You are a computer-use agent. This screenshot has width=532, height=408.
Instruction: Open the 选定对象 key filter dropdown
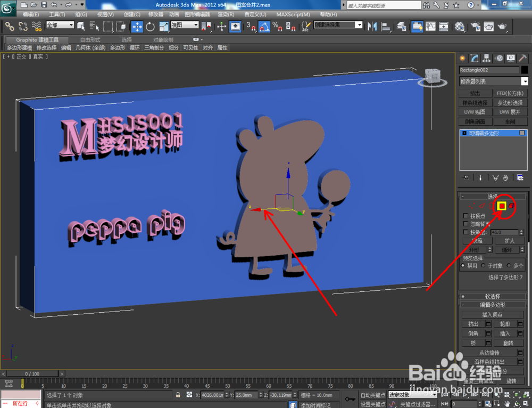[413, 395]
